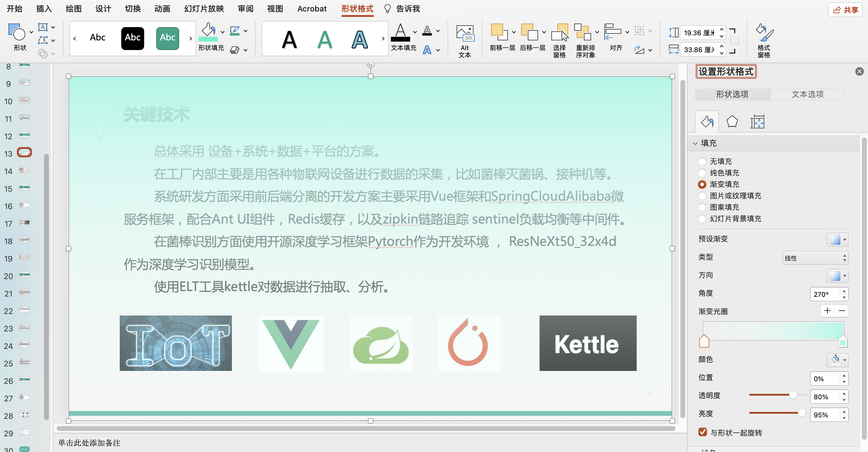
Task: Switch to the 文本选项 tab
Action: pyautogui.click(x=807, y=94)
